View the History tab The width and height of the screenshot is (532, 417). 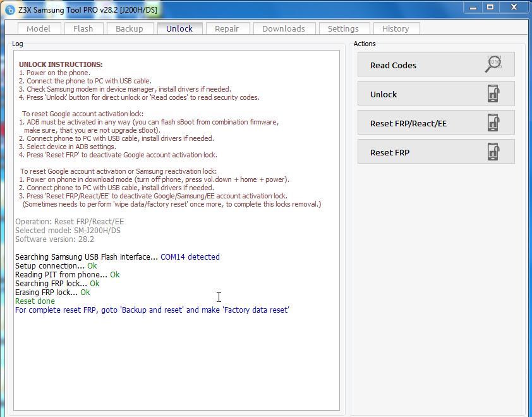point(396,28)
